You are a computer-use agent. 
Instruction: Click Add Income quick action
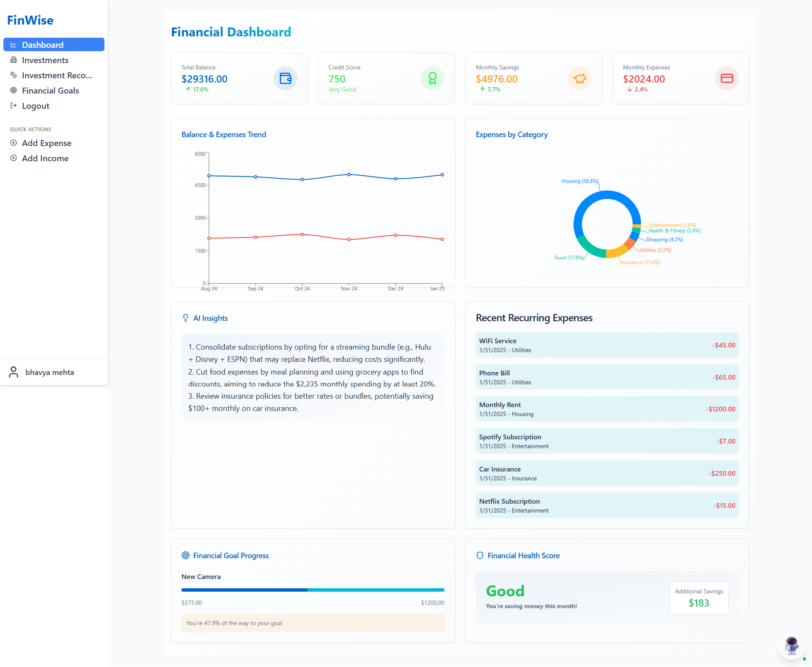(x=45, y=158)
